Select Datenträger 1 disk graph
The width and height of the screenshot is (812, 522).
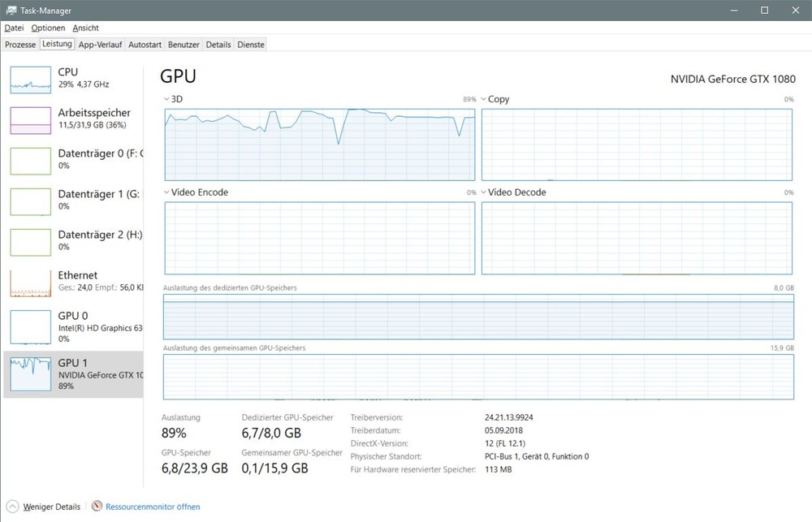pyautogui.click(x=30, y=201)
